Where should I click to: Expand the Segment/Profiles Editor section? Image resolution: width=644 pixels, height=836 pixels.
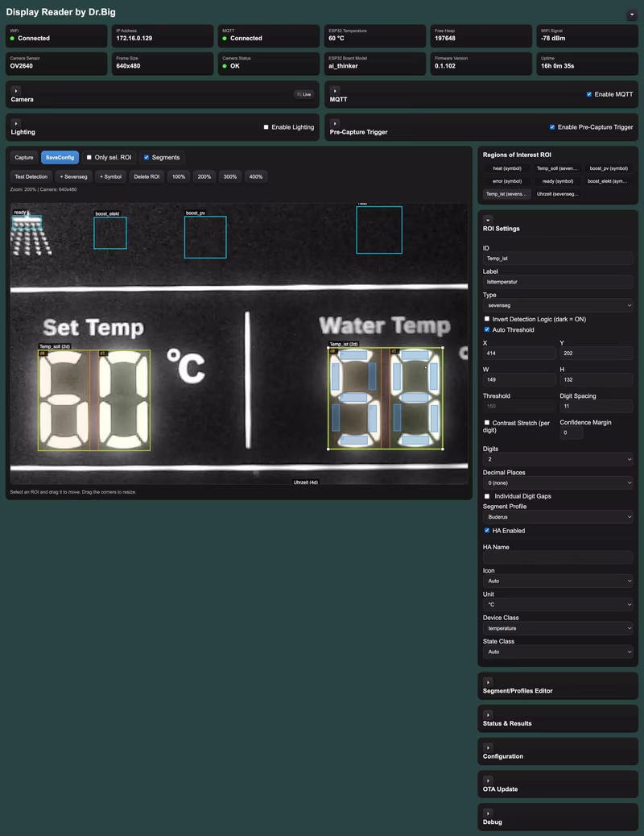coord(488,682)
